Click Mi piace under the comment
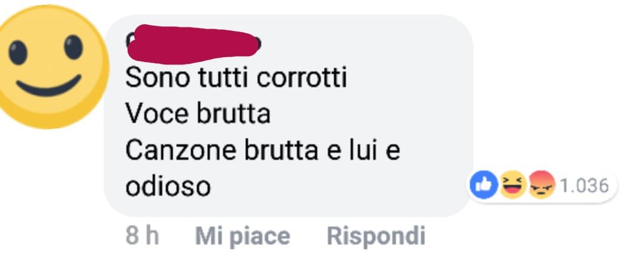Screen dimensions: 644x260 coord(242,236)
